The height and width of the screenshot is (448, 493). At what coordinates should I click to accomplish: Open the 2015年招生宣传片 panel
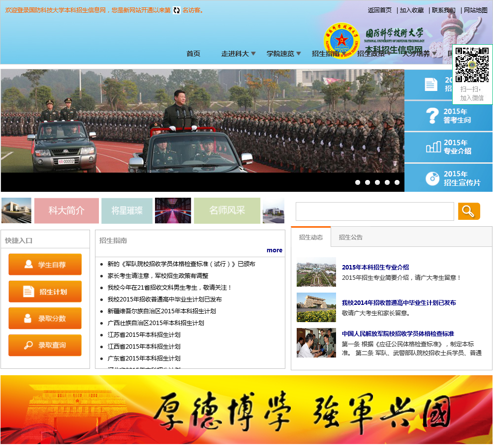(x=448, y=178)
